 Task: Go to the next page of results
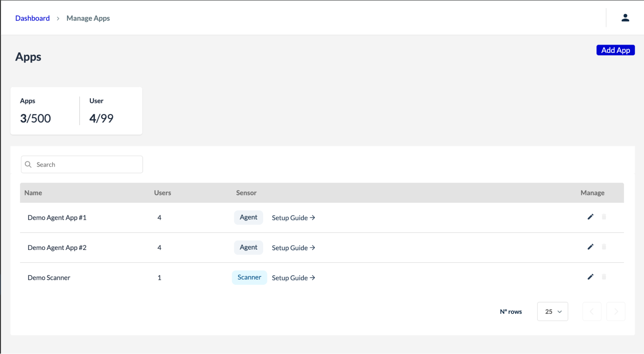tap(616, 311)
